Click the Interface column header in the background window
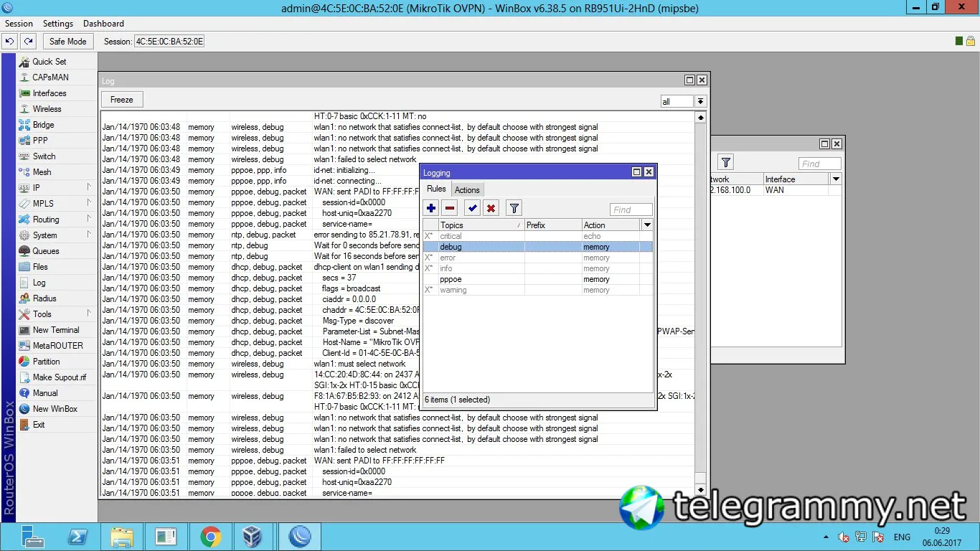 [x=796, y=179]
